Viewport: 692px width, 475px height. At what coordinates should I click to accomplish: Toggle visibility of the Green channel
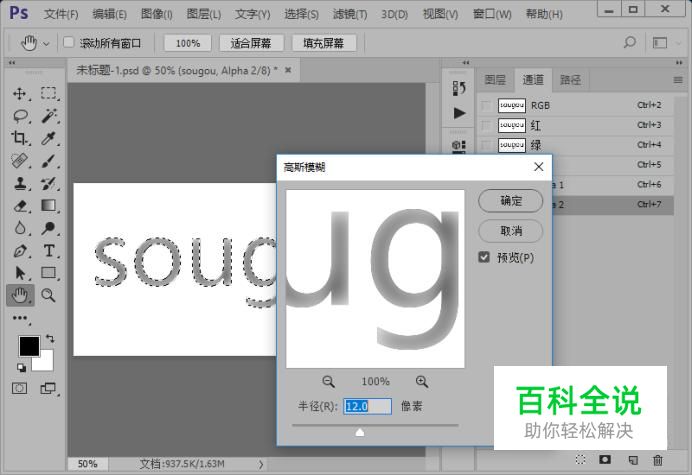(486, 145)
